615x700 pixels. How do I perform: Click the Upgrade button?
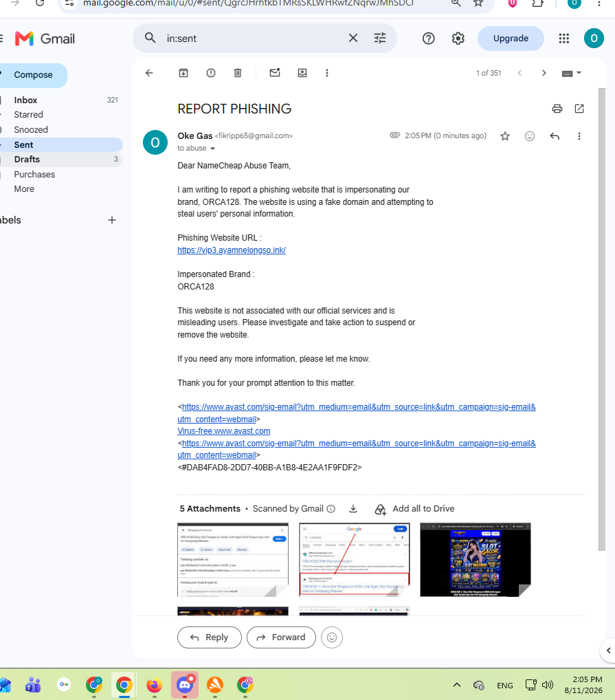(511, 39)
